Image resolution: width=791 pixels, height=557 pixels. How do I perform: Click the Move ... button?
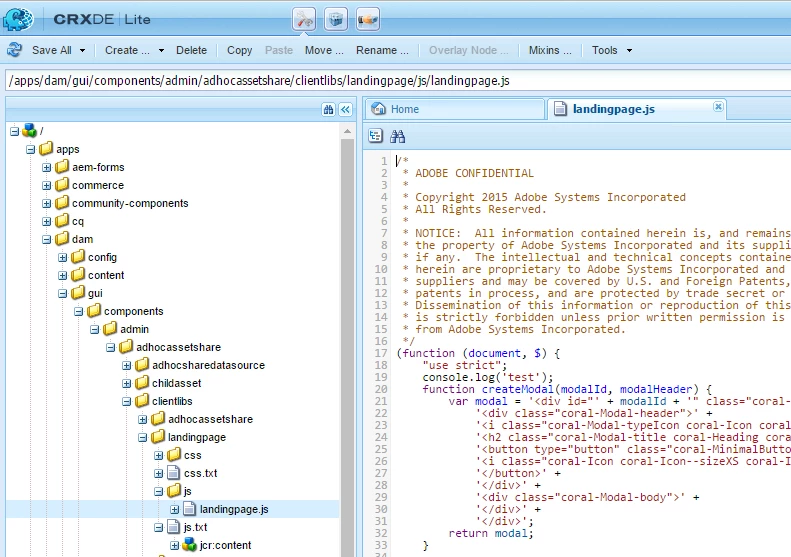[x=324, y=50]
